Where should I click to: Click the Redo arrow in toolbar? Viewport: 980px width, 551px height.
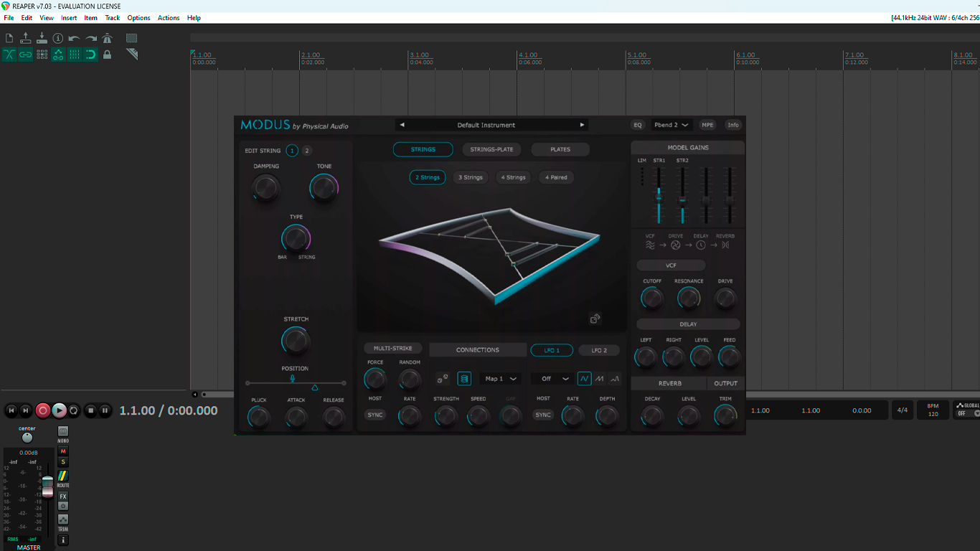click(x=91, y=38)
